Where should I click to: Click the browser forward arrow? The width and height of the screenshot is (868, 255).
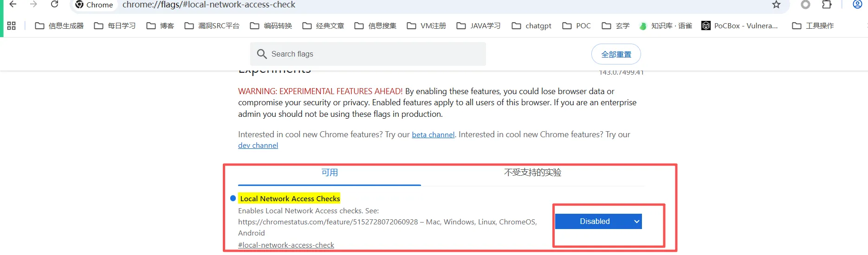tap(33, 4)
